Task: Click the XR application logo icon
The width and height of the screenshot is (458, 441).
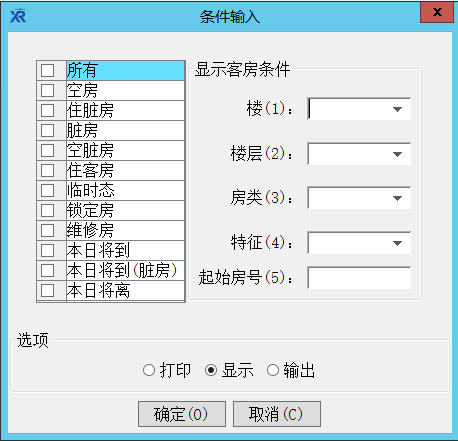Action: coord(18,16)
